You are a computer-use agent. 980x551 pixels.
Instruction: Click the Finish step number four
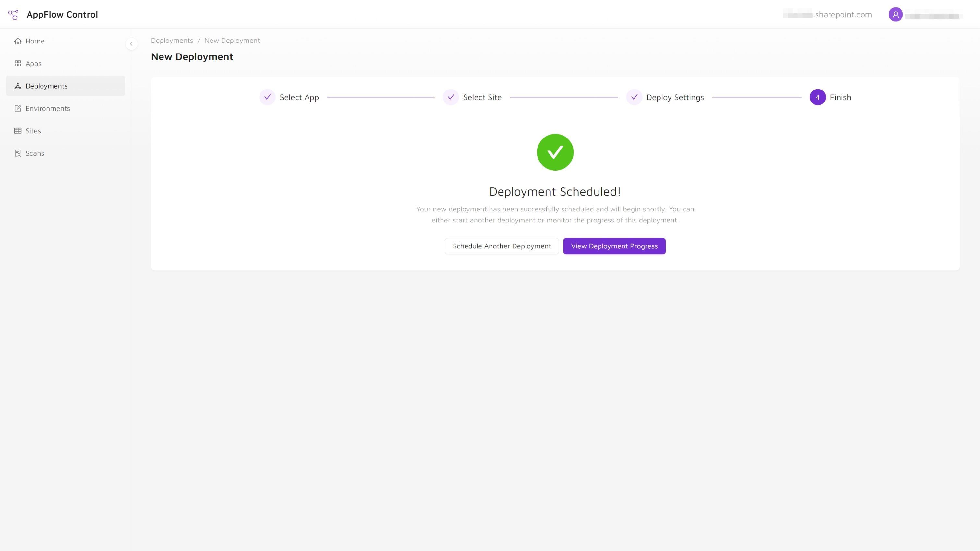pyautogui.click(x=817, y=97)
